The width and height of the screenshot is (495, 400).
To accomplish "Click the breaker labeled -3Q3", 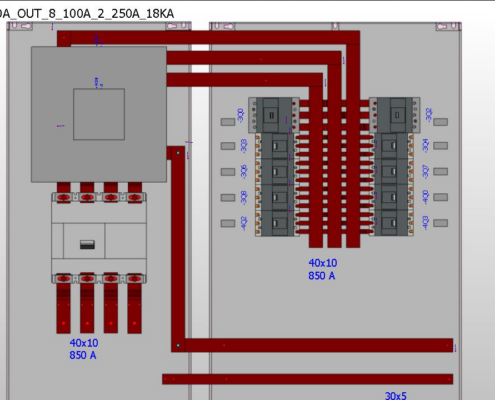I will point(275,146).
